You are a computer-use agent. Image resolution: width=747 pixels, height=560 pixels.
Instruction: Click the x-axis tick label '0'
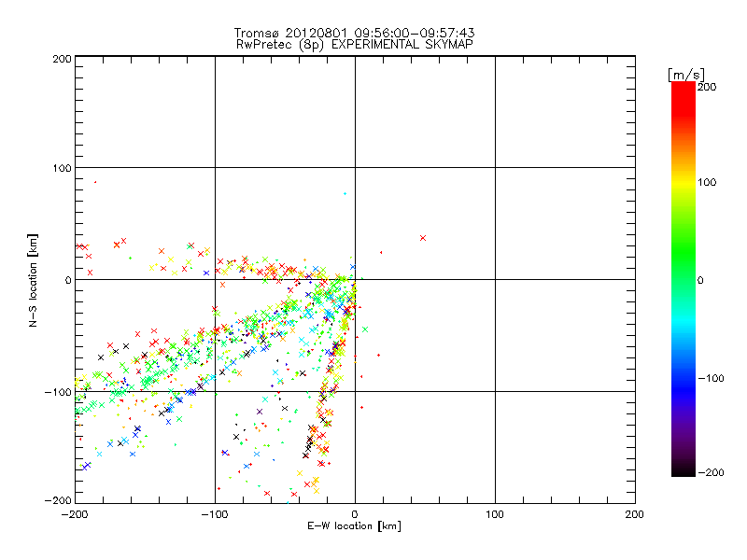tap(355, 514)
